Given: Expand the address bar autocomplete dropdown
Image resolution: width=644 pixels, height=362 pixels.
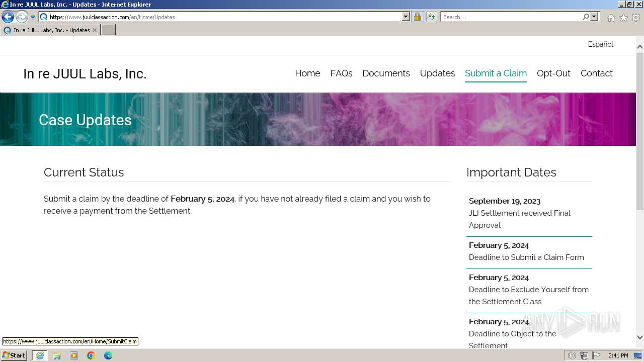Looking at the screenshot, I should 406,17.
